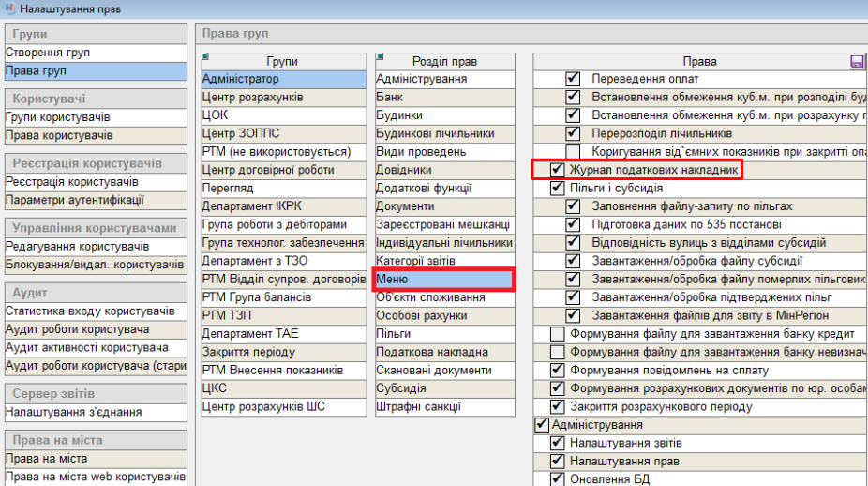Click the small green marker in Групи header

pyautogui.click(x=206, y=56)
